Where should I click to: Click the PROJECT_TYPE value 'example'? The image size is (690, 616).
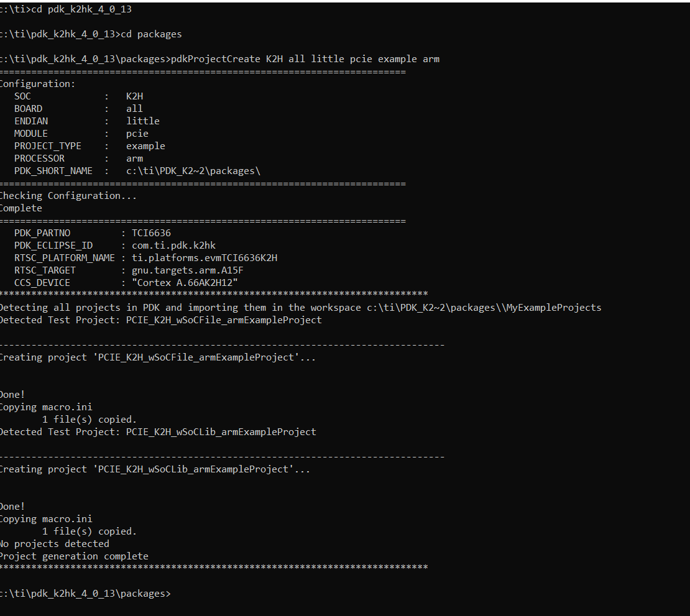(x=145, y=146)
